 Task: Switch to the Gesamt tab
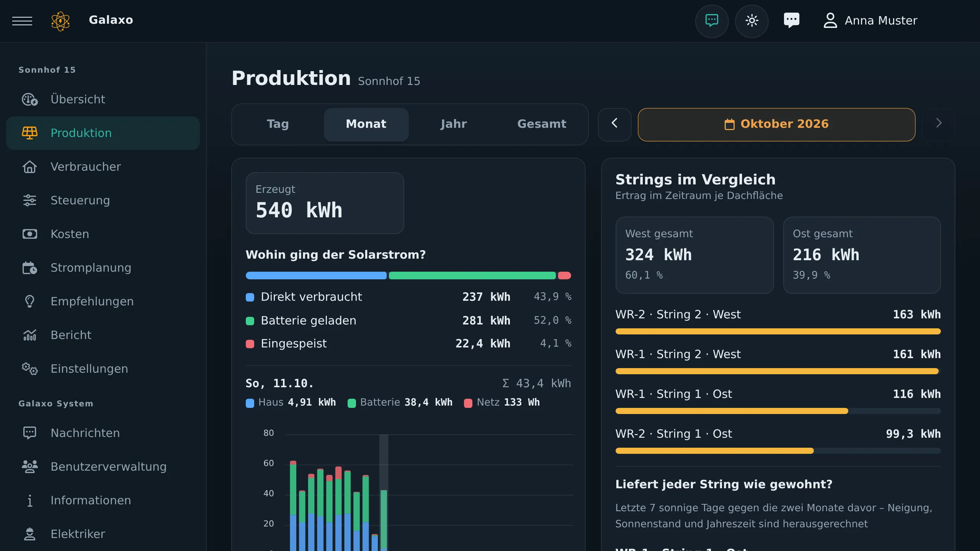point(542,124)
